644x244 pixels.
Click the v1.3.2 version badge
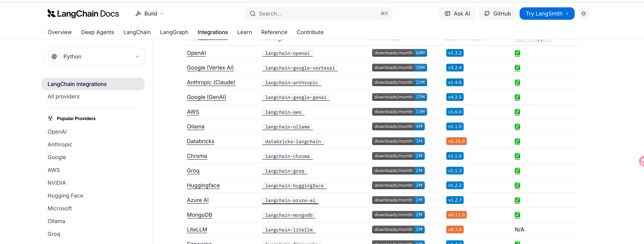point(455,53)
